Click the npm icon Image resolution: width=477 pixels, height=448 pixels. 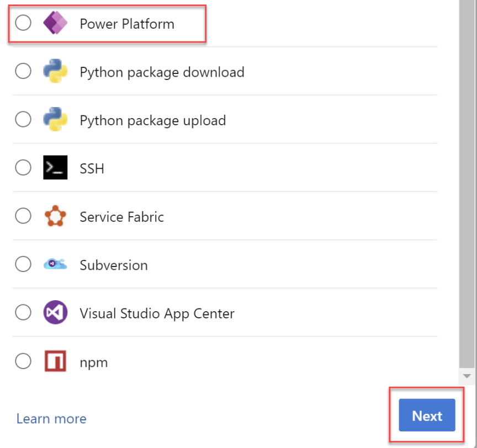click(55, 361)
